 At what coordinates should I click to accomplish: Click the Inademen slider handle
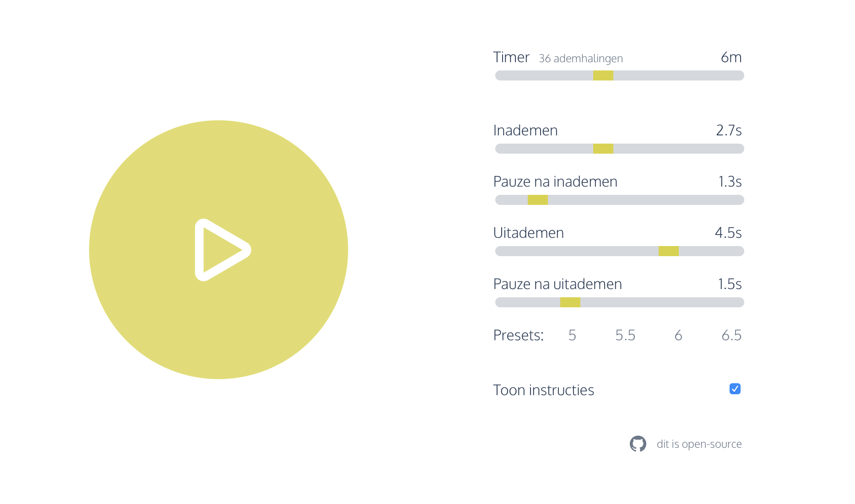[603, 149]
